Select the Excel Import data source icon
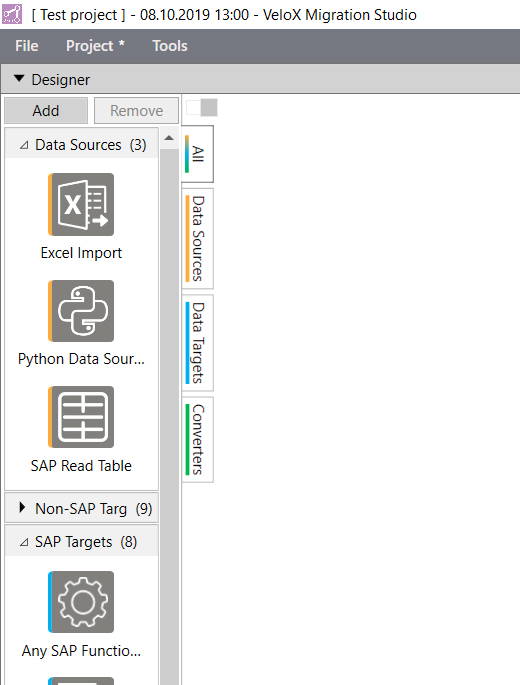The height and width of the screenshot is (685, 520). point(81,204)
